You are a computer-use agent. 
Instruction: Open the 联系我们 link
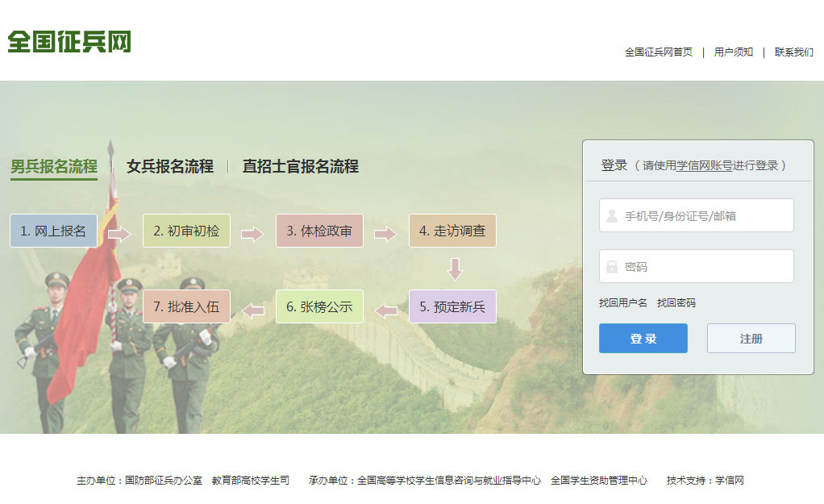(x=793, y=52)
